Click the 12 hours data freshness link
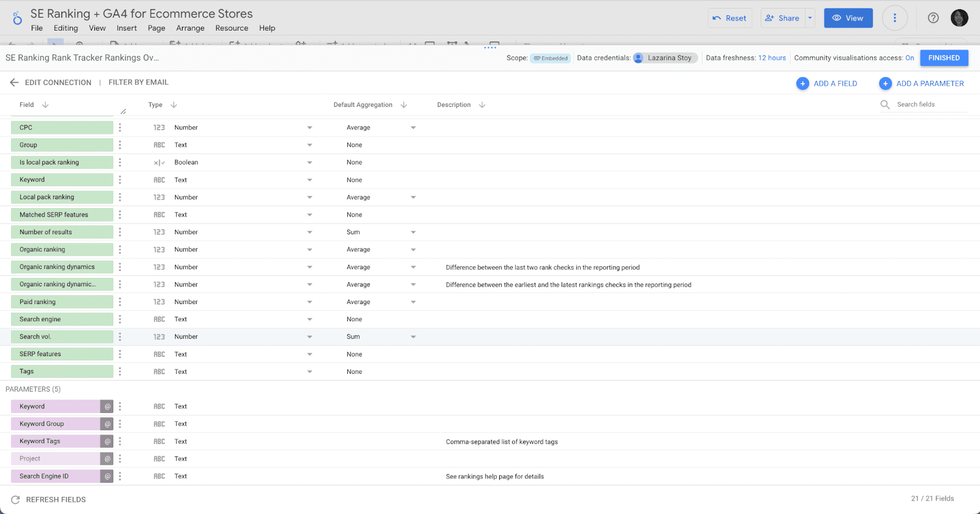Image resolution: width=980 pixels, height=514 pixels. pos(772,58)
